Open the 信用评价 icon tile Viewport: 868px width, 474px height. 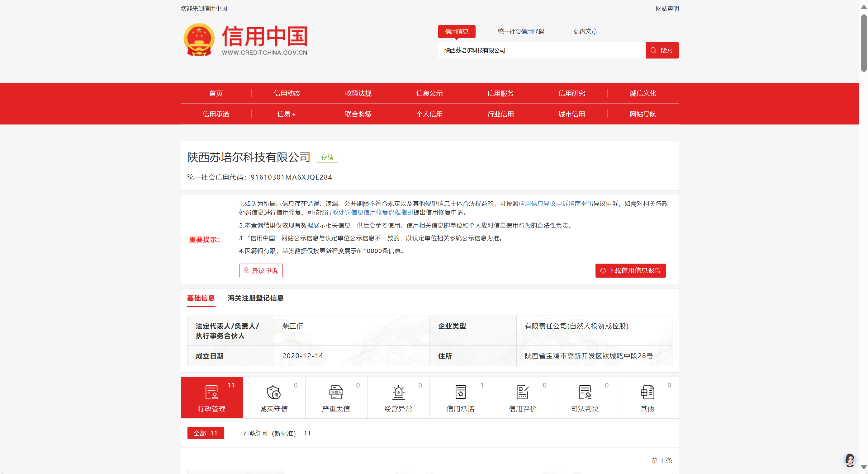523,397
